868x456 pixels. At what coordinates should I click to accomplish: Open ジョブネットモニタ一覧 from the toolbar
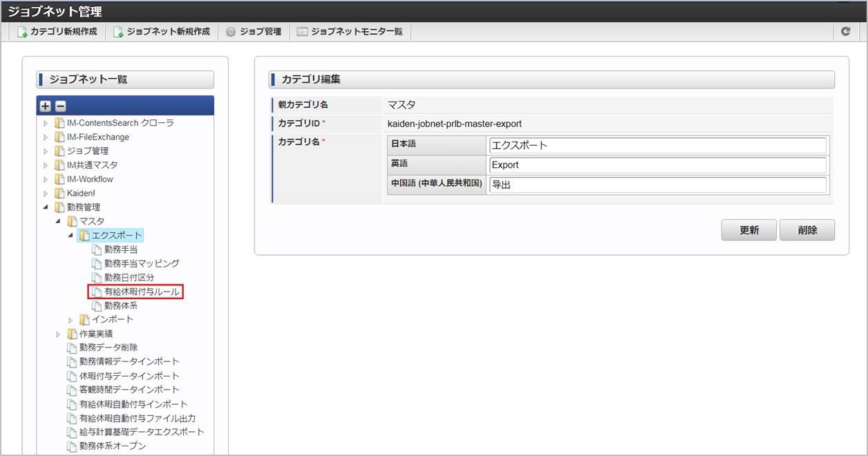[x=350, y=32]
